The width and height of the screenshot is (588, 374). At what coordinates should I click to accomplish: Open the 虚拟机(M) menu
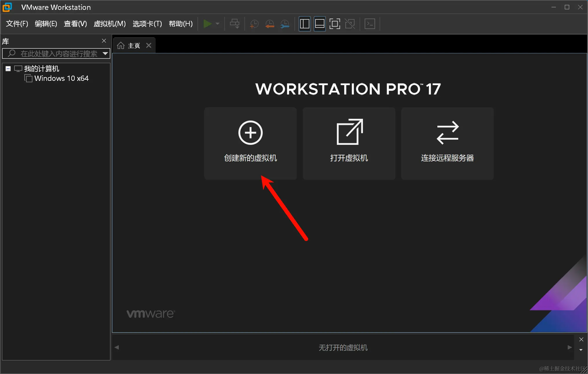pos(109,24)
